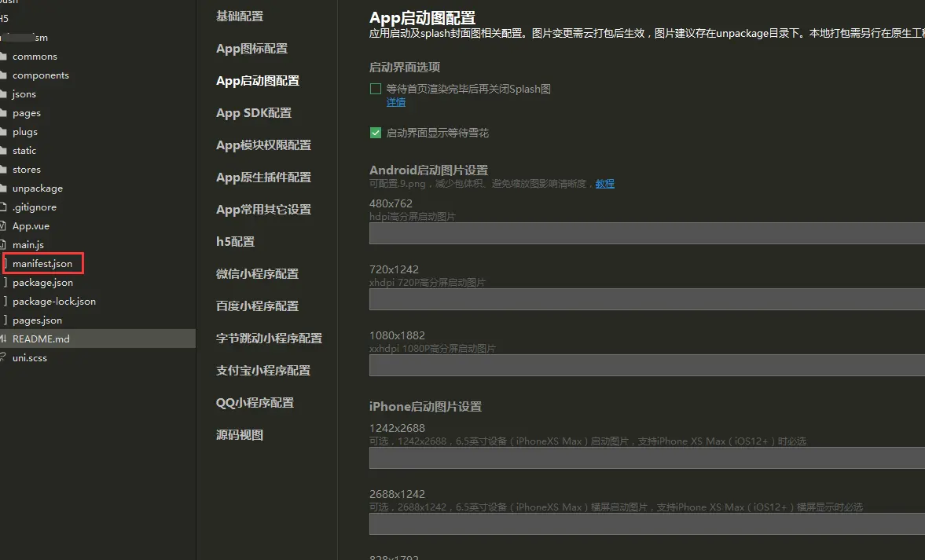The image size is (925, 560).
Task: Select the jsons folder
Action: 24,94
